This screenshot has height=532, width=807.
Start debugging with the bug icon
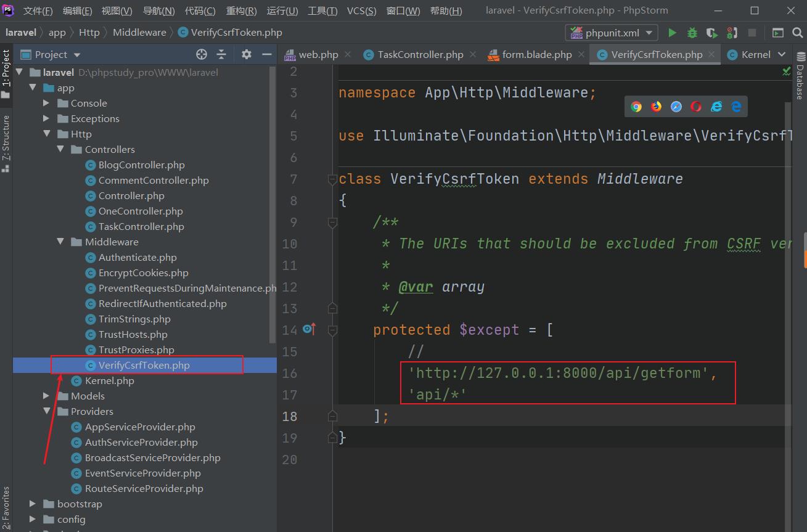pos(692,33)
